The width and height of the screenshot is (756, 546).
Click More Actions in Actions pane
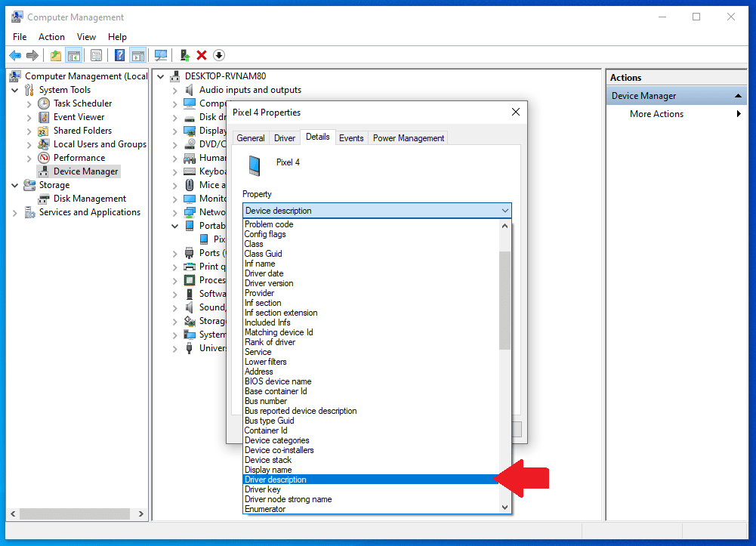tap(656, 114)
